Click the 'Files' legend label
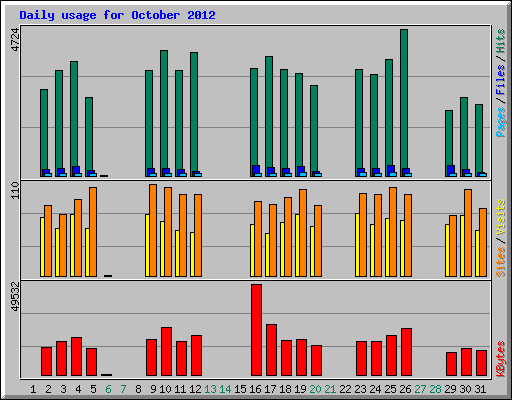Viewport: 512px width, 400px height. tap(500, 80)
